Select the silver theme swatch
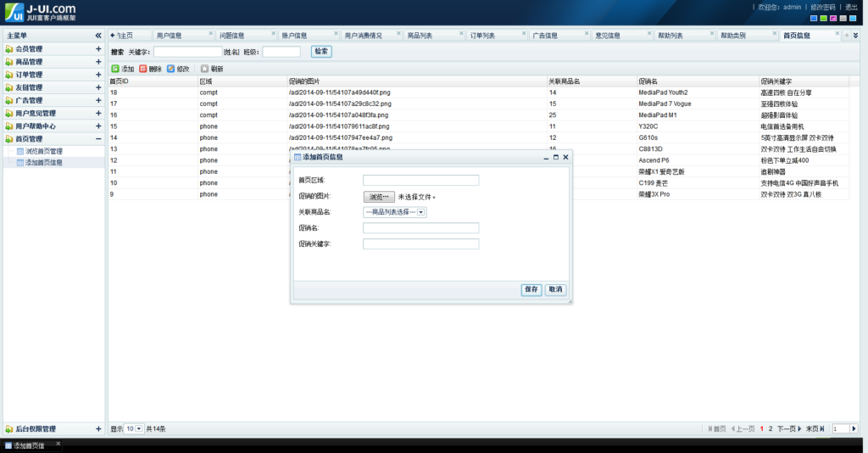Screen dimensions: 868x453 [843, 19]
